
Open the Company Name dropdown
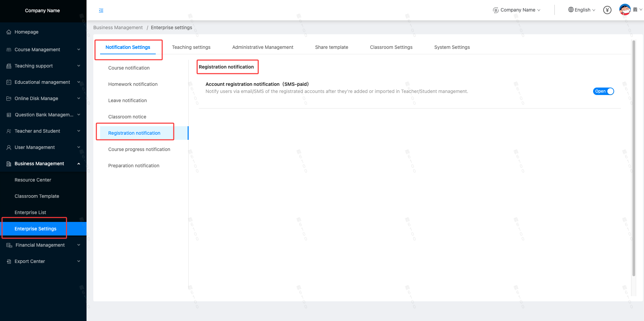516,10
